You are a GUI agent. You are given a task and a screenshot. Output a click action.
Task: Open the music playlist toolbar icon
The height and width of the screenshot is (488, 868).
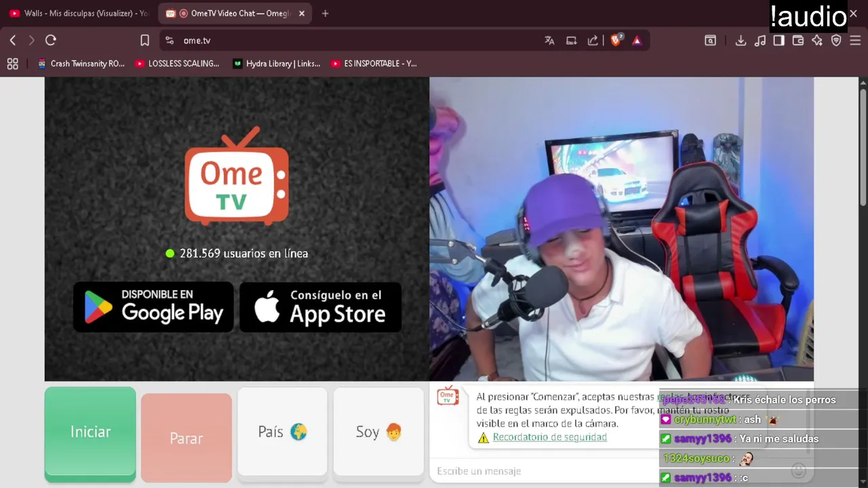click(x=760, y=41)
